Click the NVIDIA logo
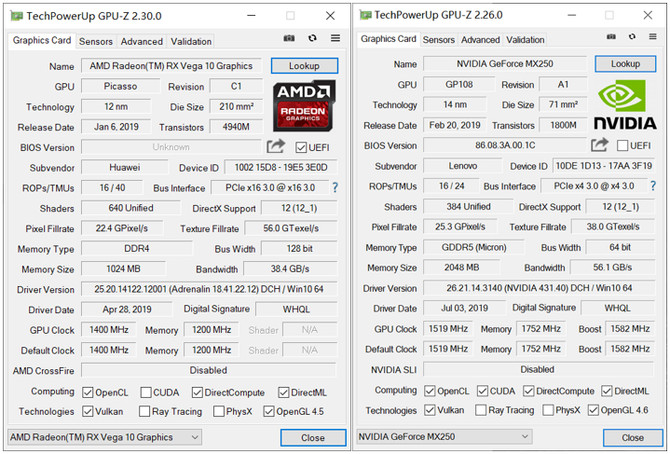The height and width of the screenshot is (454, 670). [x=625, y=104]
